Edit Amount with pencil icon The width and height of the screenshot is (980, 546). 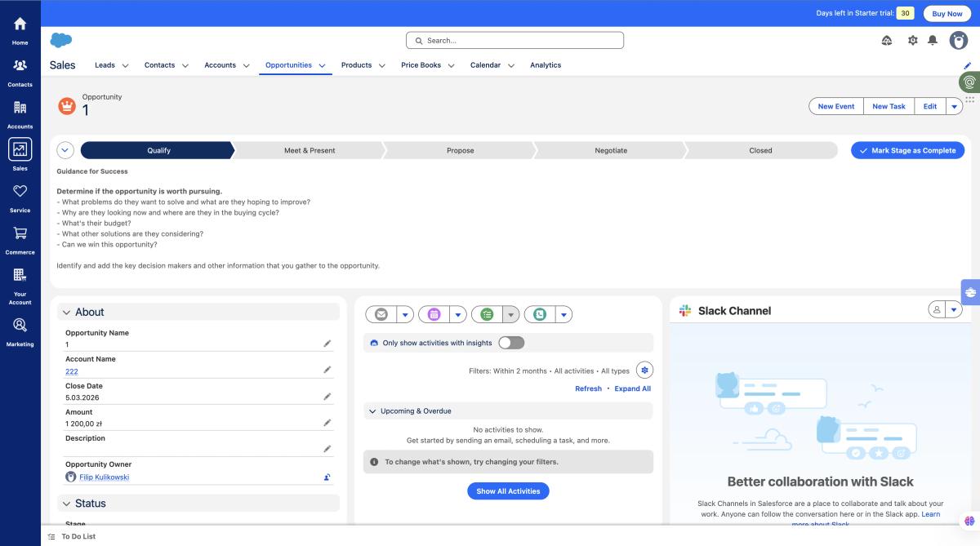point(327,423)
